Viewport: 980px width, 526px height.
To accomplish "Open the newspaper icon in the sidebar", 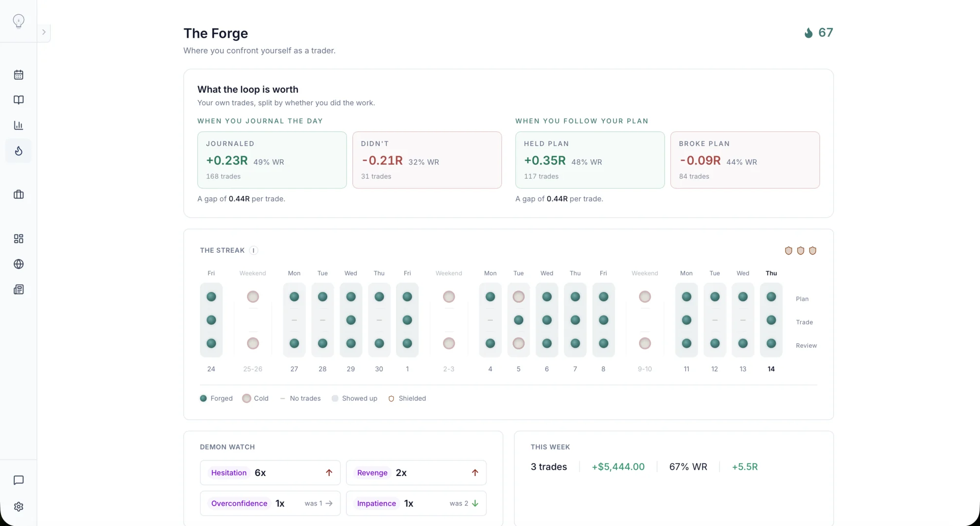I will 19,289.
